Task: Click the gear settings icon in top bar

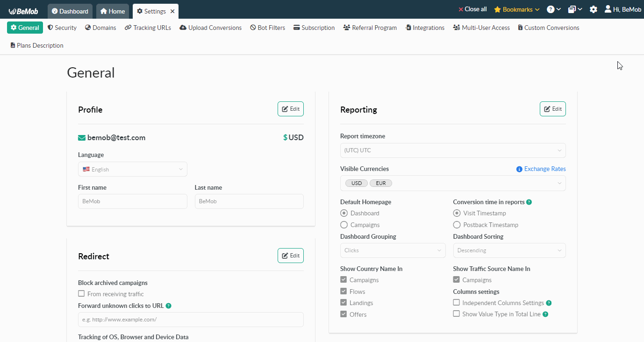Action: click(x=594, y=9)
